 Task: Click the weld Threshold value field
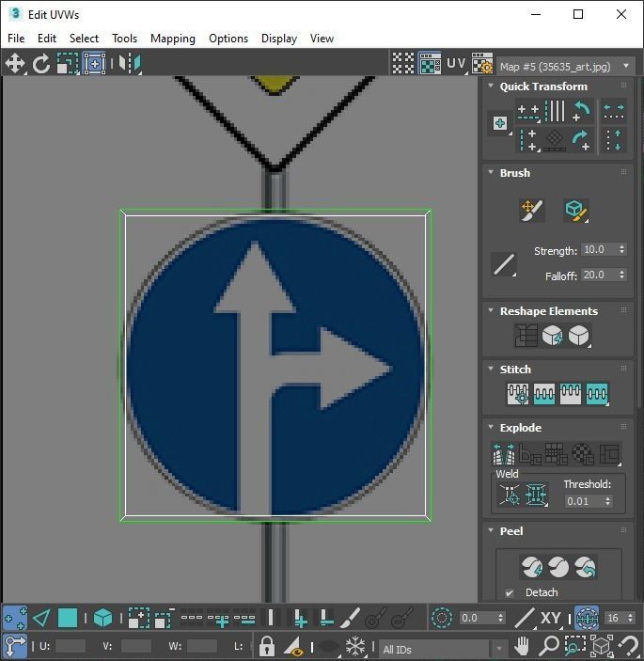point(583,501)
